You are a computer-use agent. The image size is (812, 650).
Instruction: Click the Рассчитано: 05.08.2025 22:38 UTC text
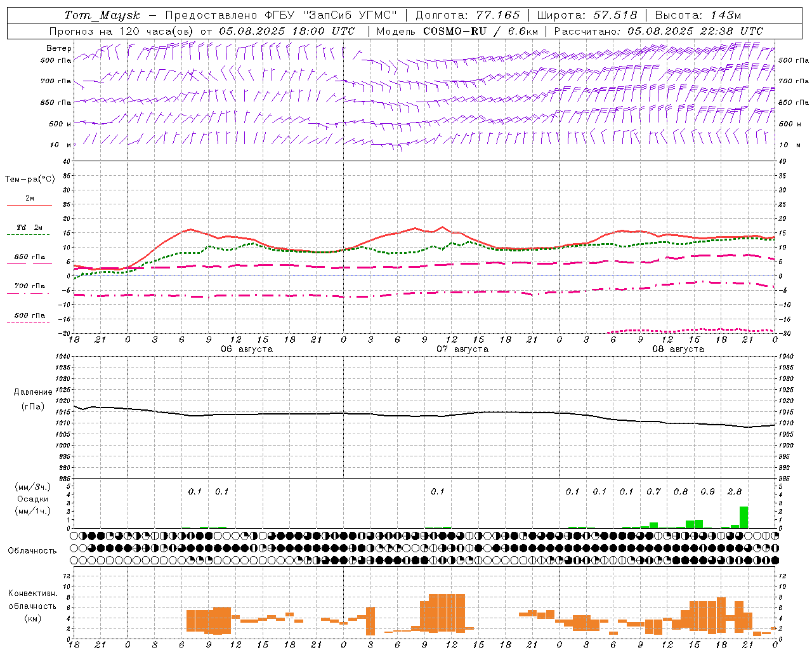658,31
